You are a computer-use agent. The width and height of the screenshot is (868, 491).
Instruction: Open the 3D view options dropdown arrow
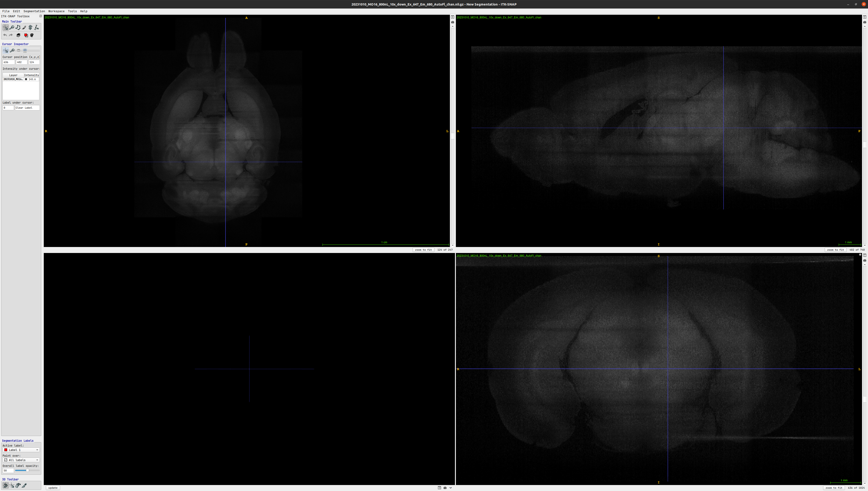[x=451, y=488]
